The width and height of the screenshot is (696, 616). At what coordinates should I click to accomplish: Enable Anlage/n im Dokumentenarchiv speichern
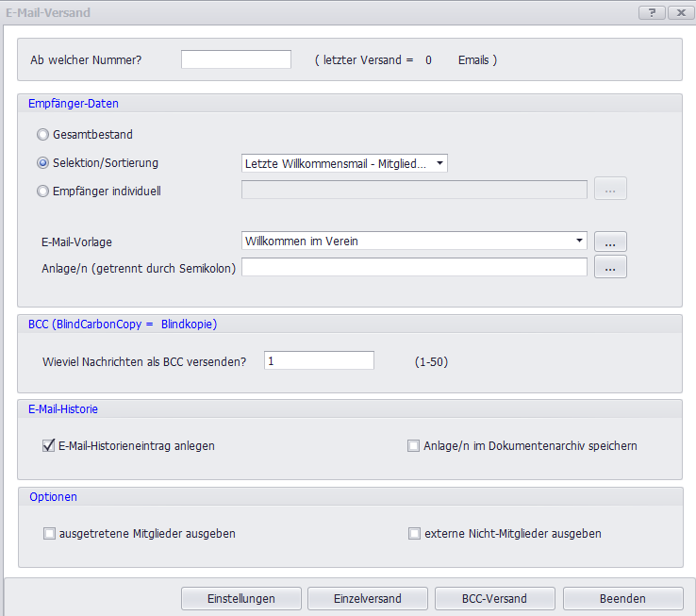[x=413, y=445]
